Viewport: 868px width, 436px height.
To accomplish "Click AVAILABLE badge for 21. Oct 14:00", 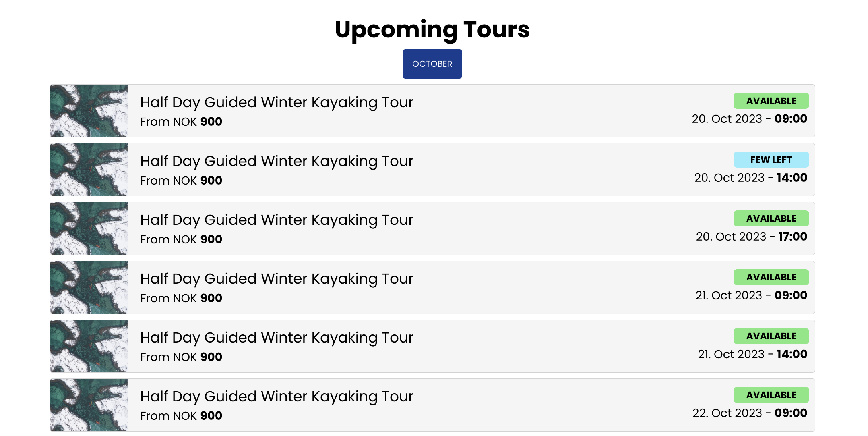I will point(771,336).
